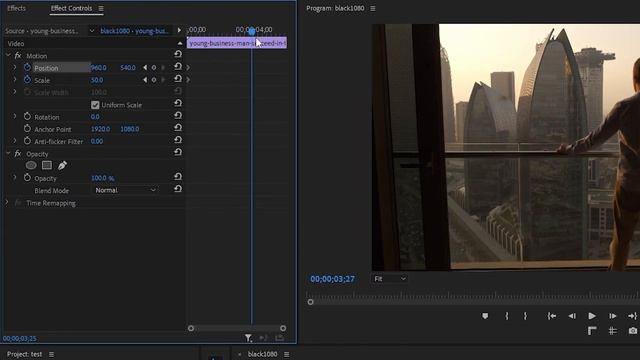
Task: Reset the Opacity effect
Action: pyautogui.click(x=178, y=152)
